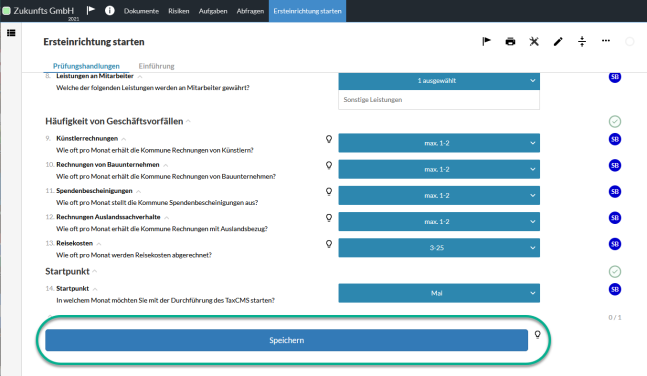Open Dokumente menu
This screenshot has height=376, width=647.
click(x=141, y=11)
